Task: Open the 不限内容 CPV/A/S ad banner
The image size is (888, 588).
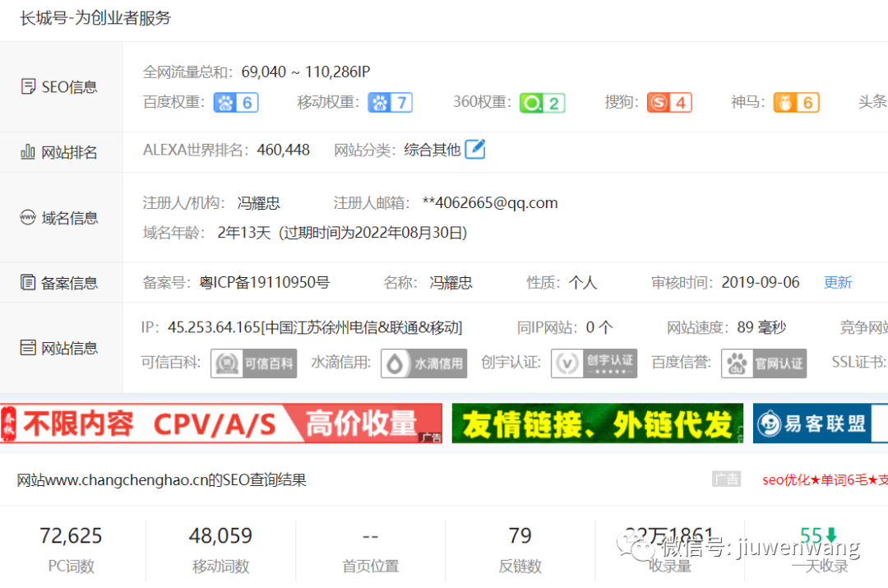Action: click(x=221, y=424)
